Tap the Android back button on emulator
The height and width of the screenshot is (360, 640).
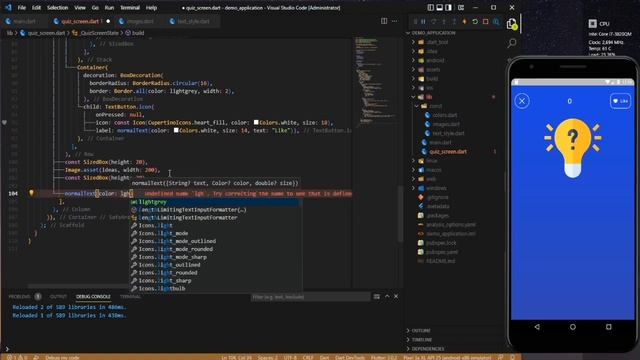537,327
